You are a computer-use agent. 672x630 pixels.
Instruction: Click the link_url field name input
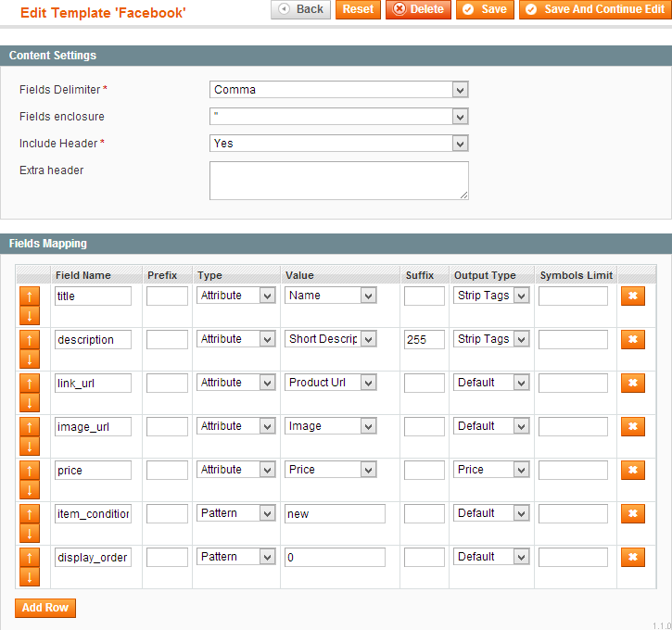tap(93, 384)
